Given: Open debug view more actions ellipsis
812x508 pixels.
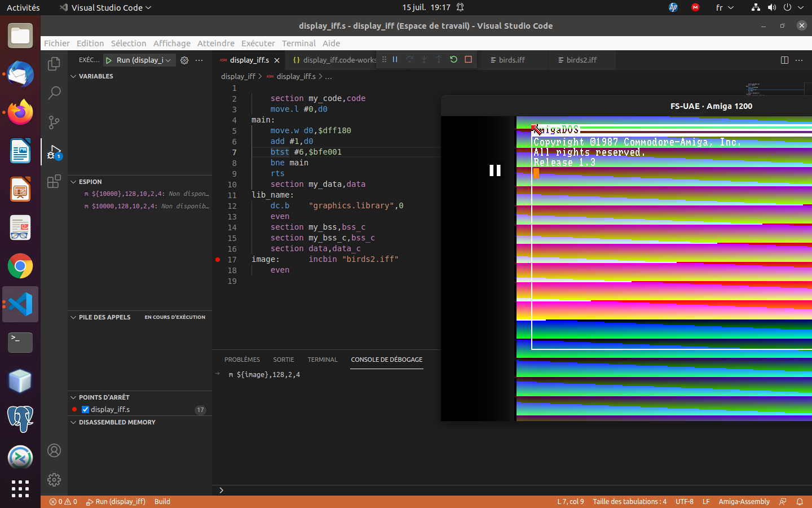Looking at the screenshot, I should pos(199,60).
